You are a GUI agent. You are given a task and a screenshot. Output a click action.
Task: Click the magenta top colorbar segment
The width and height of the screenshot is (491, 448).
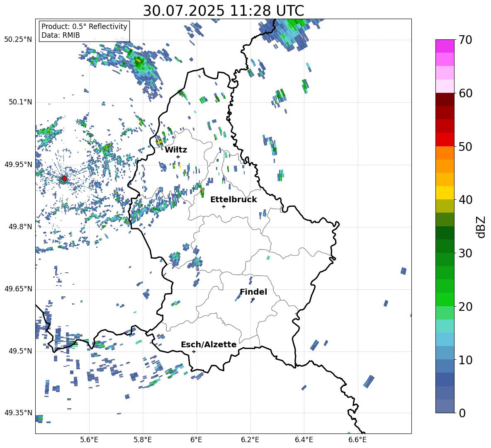445,46
